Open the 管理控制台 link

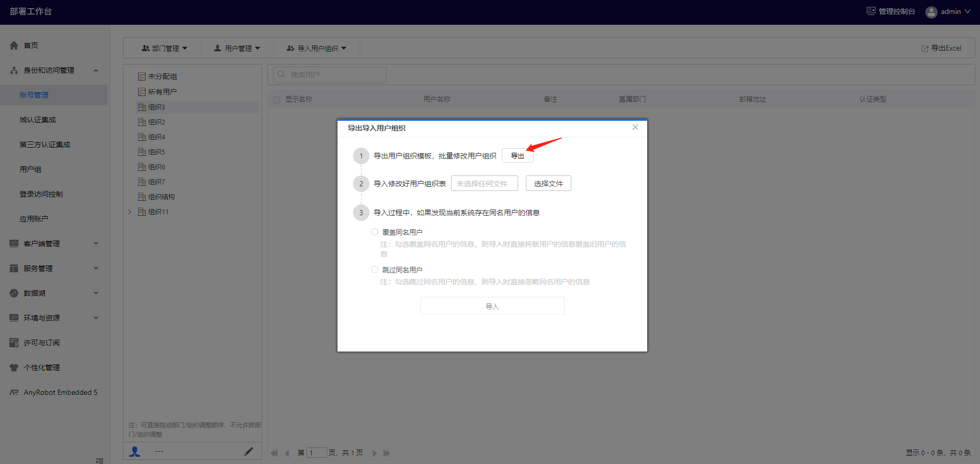point(891,11)
